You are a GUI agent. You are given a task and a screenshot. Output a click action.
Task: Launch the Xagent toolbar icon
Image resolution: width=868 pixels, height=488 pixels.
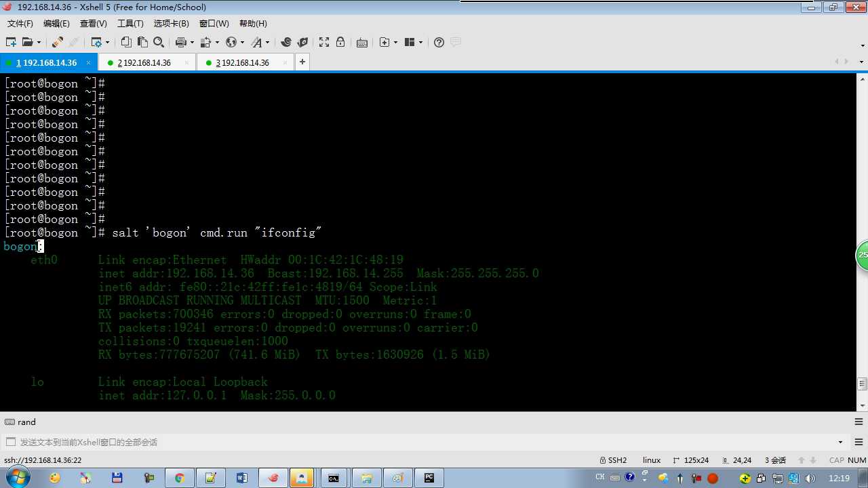[x=302, y=42]
